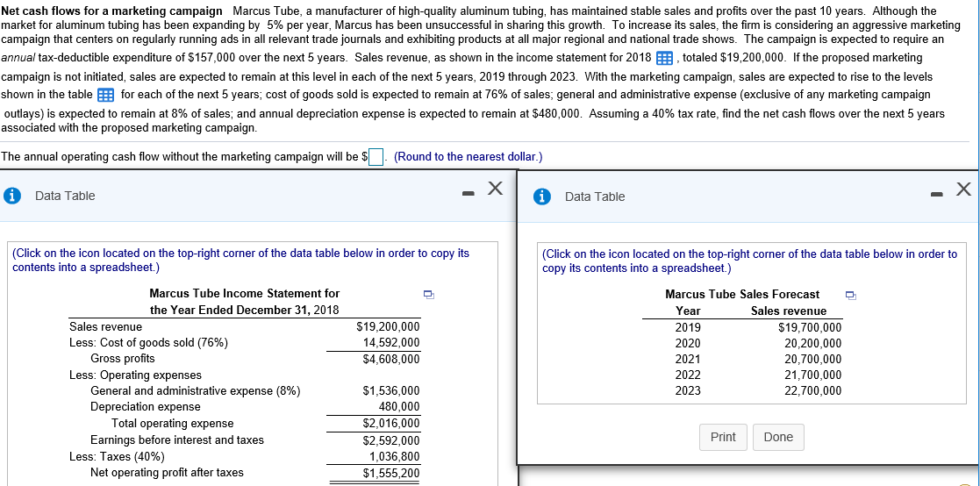
Task: Click the right dialog's Data Table title
Action: point(595,197)
